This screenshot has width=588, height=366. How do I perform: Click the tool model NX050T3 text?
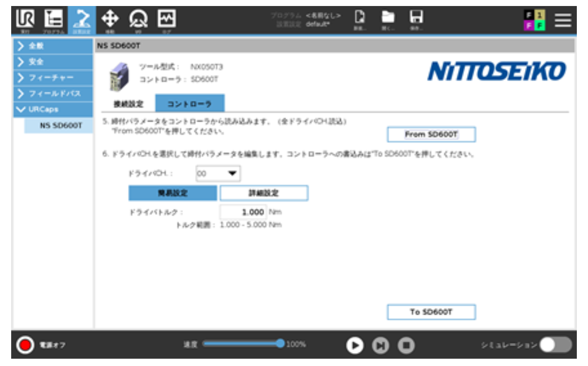point(206,67)
